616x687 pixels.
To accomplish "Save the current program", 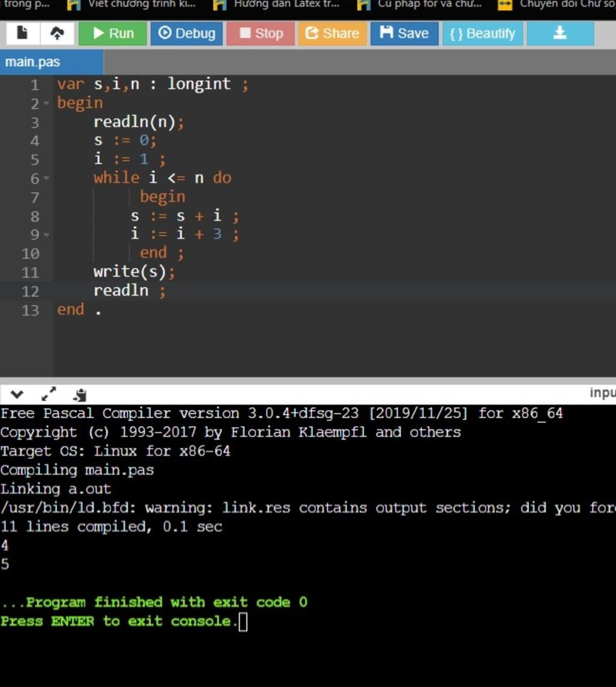I will tap(404, 34).
